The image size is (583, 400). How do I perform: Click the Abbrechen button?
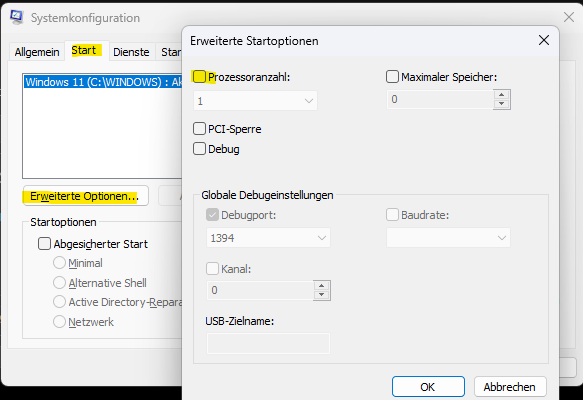(510, 387)
